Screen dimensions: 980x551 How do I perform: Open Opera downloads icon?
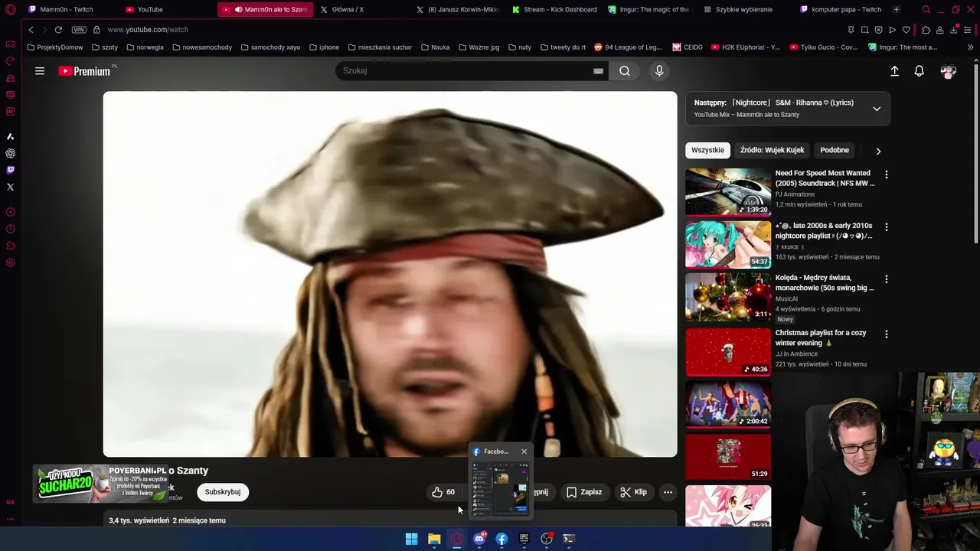953,30
